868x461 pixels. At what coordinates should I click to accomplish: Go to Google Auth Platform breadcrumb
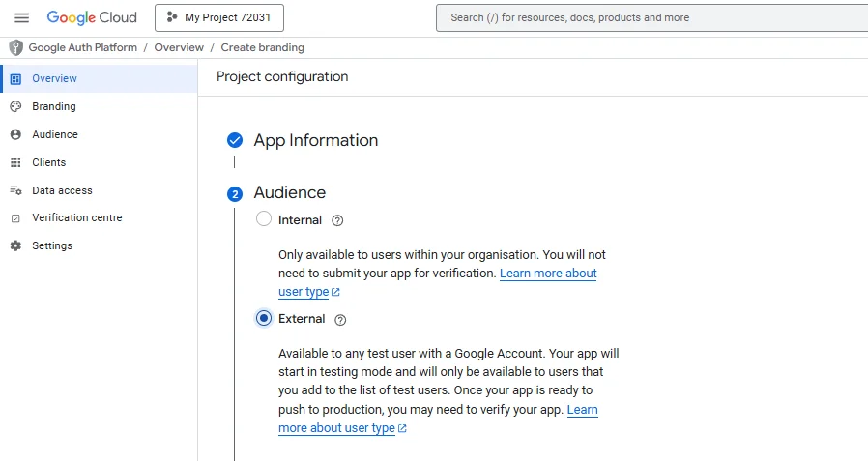coord(83,47)
